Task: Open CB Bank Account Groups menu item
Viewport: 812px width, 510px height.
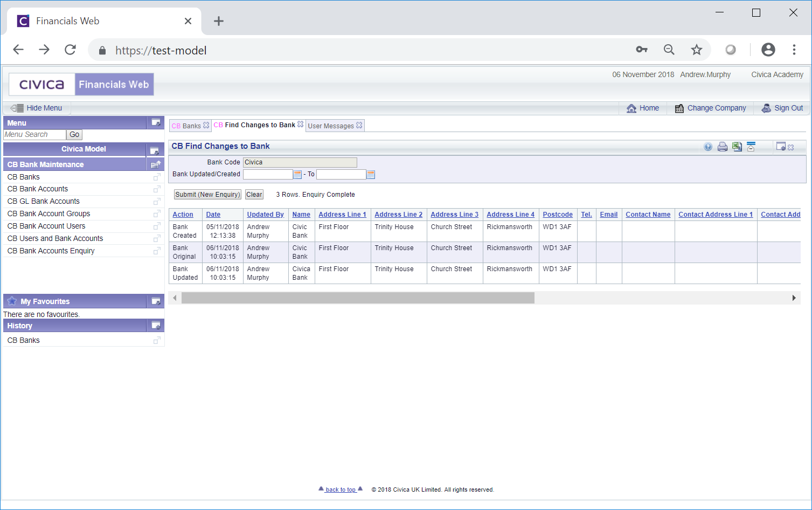Action: point(49,213)
